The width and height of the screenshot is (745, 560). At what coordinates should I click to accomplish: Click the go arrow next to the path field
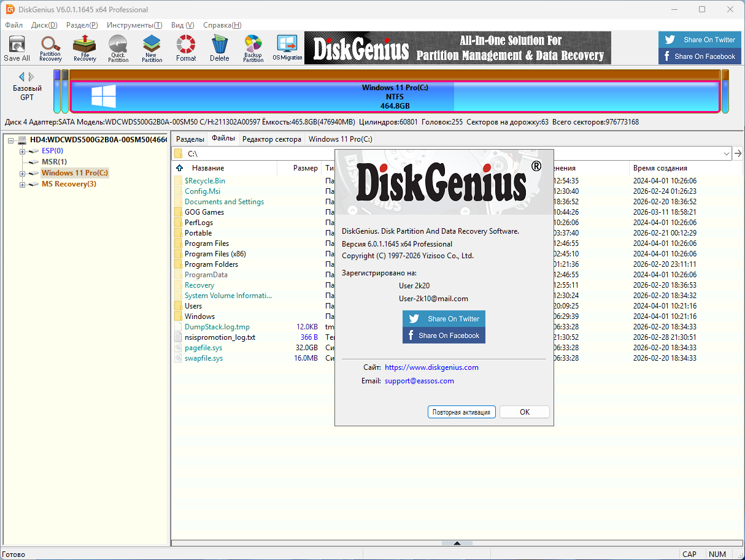click(738, 153)
